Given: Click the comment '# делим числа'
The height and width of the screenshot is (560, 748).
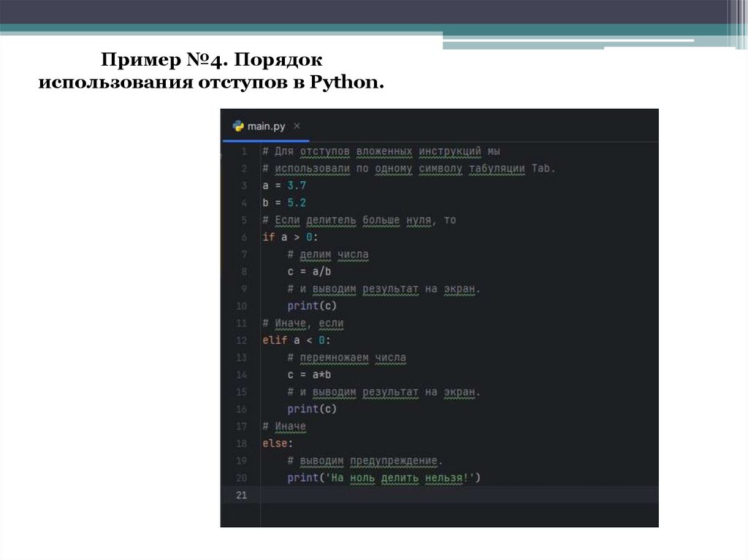Looking at the screenshot, I should (328, 255).
